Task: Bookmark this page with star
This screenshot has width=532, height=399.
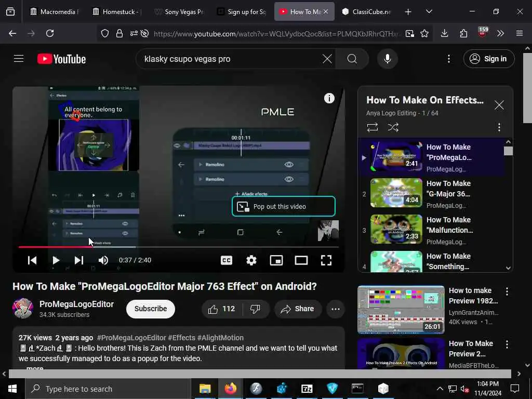Action: pyautogui.click(x=424, y=33)
